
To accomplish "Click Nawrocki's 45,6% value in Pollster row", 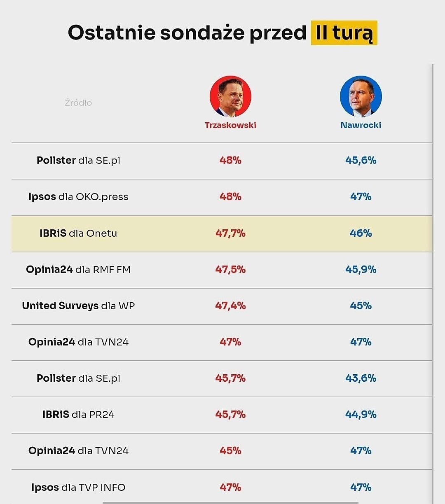I will click(361, 161).
